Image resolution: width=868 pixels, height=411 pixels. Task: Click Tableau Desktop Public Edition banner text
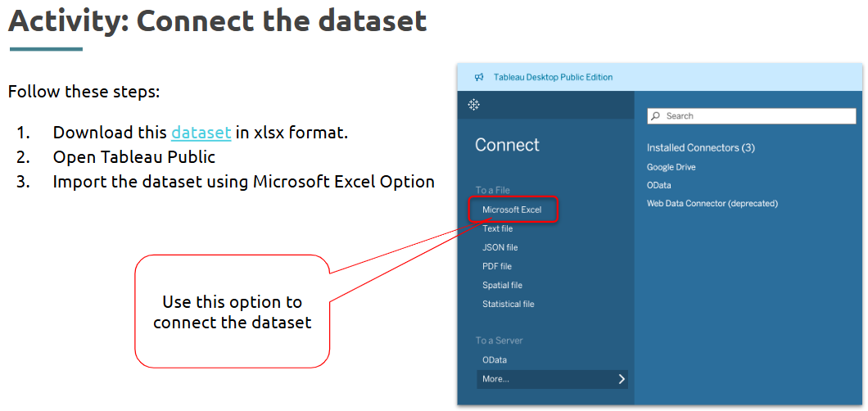coord(553,78)
